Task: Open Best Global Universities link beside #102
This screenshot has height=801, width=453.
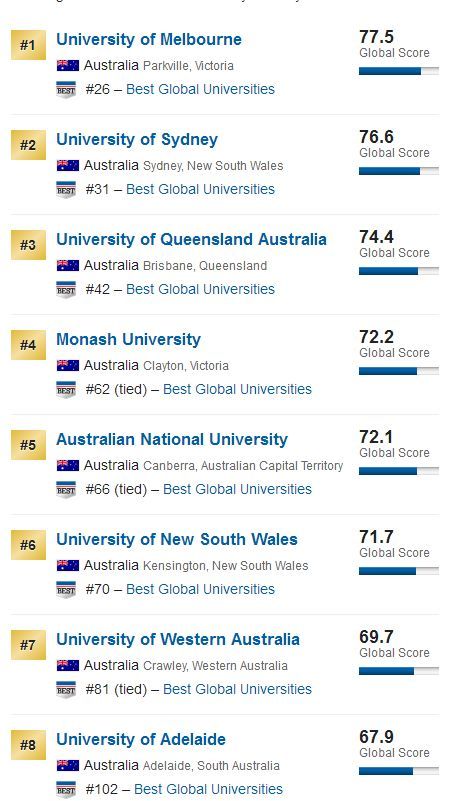Action: point(208,789)
